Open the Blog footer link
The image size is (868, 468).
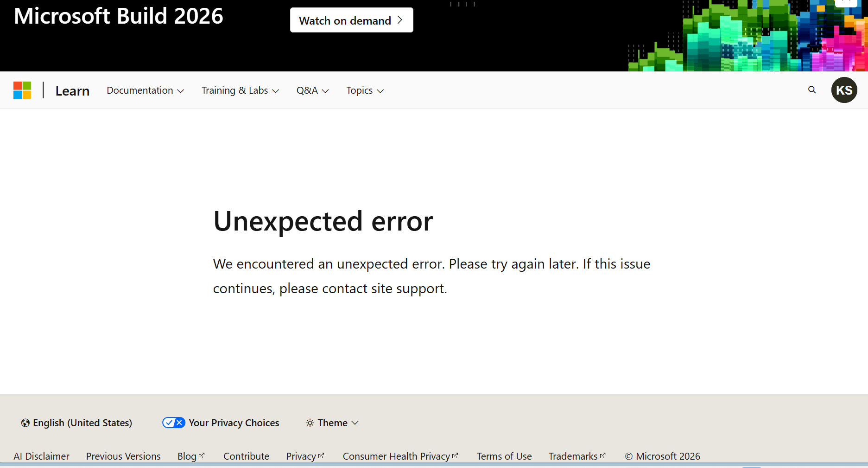click(191, 456)
